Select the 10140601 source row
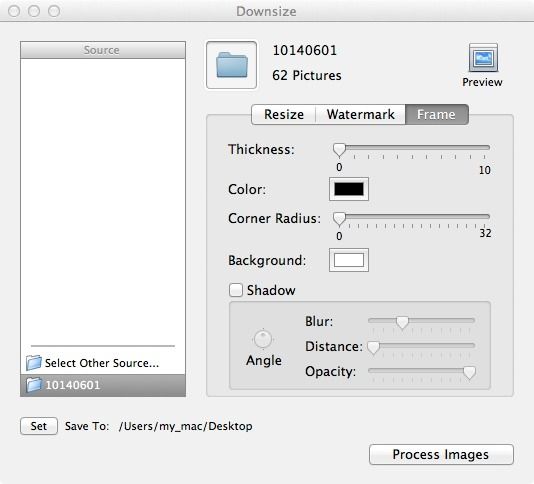Screen dimensions: 534x484 click(x=103, y=385)
